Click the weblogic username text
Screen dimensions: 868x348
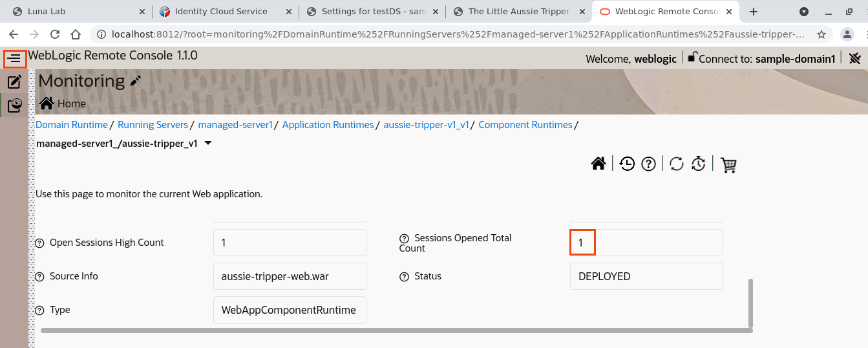[655, 59]
